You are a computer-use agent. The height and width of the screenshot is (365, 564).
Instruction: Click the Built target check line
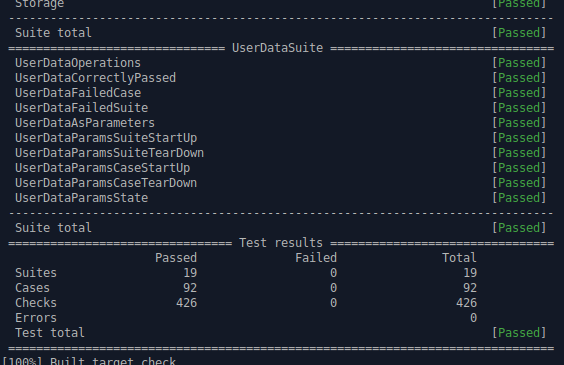(88, 361)
